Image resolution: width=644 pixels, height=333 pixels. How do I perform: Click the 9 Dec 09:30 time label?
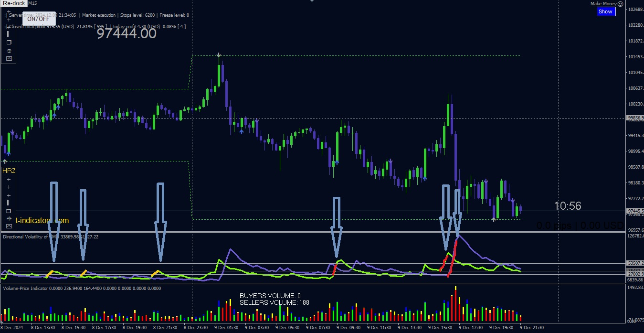(349, 328)
